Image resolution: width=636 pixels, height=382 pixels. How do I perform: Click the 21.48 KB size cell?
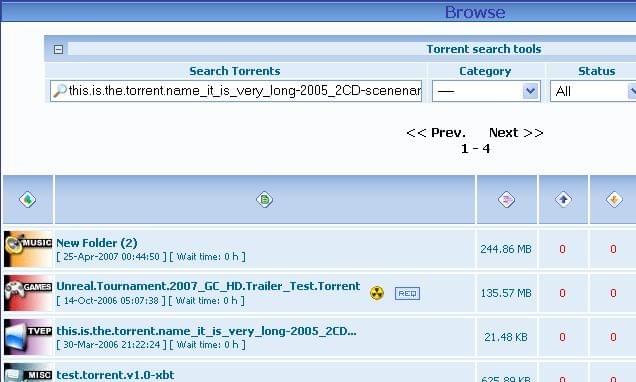tap(506, 337)
